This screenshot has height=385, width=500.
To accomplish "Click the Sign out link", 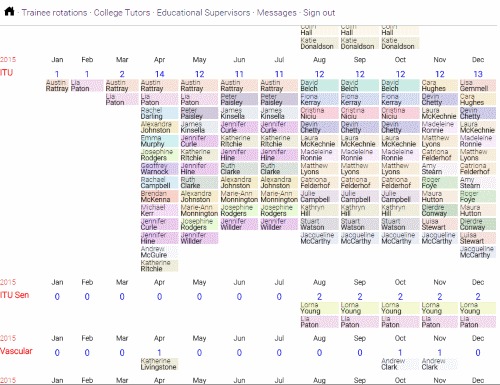I will pyautogui.click(x=319, y=13).
